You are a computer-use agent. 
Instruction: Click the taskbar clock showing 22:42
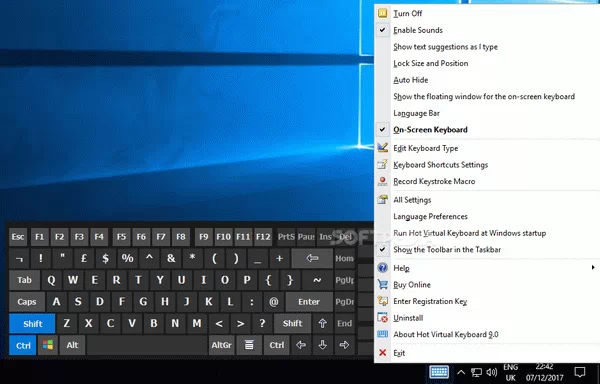click(544, 372)
